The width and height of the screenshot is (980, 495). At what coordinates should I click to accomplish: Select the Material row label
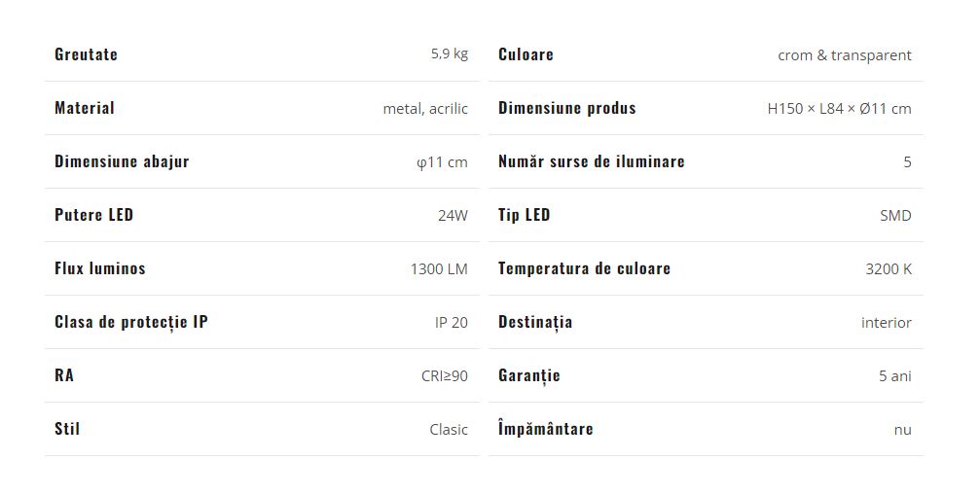[85, 108]
